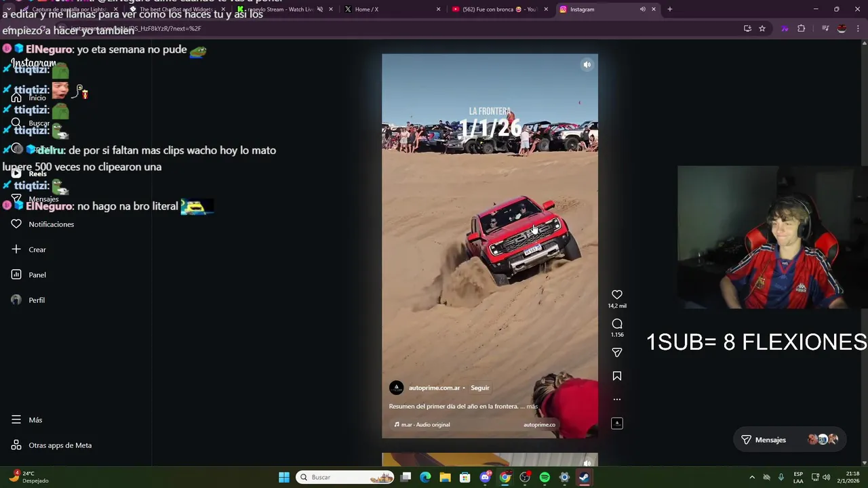Close the Instagram browser tab
Viewport: 868px width, 488px height.
click(654, 9)
